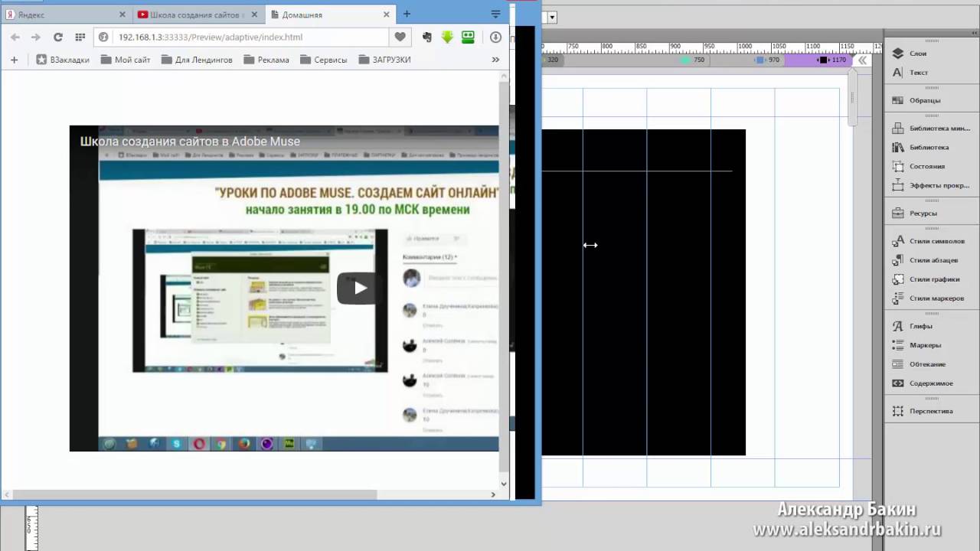Open a new browser tab
The image size is (980, 551).
[407, 14]
